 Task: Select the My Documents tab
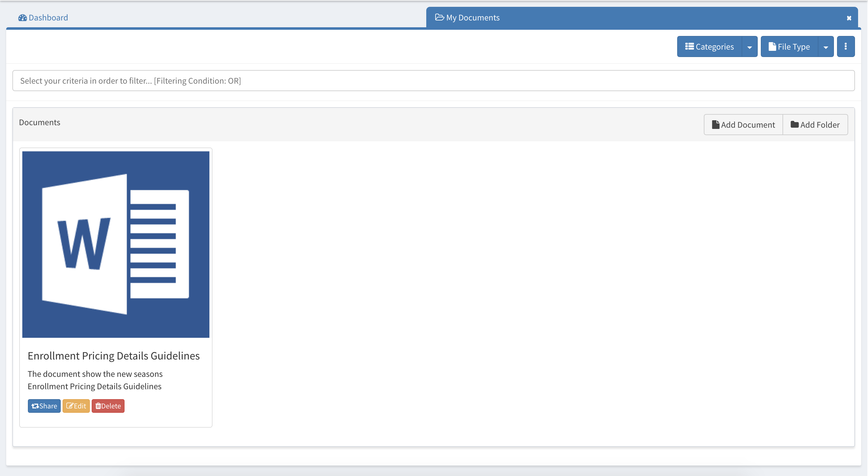tap(472, 18)
